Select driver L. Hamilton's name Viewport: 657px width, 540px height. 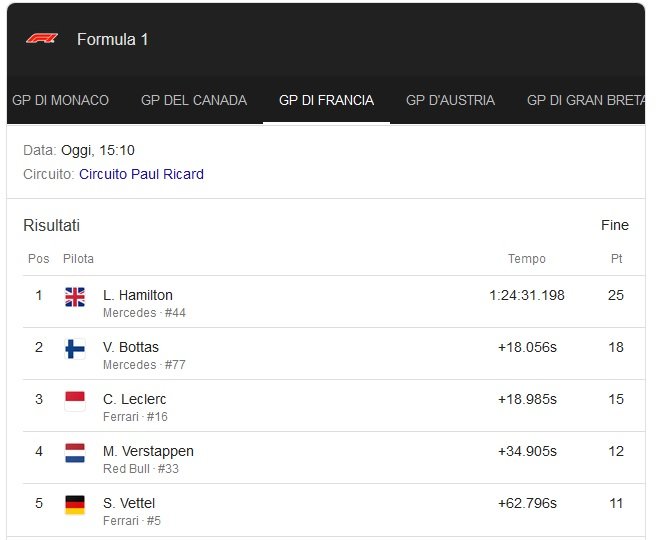pos(138,295)
